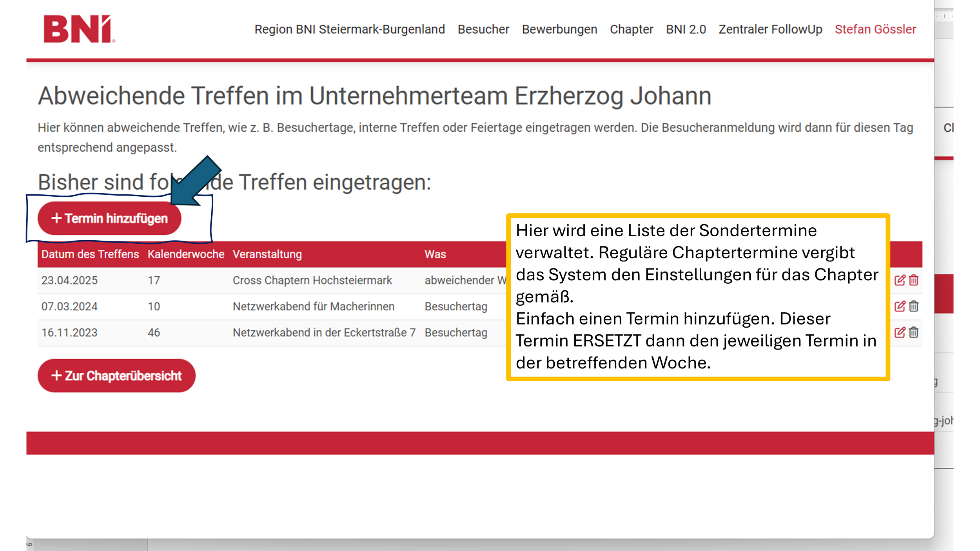
Task: Edit the 07.03.2024 Netzwerkabend entry
Action: click(900, 306)
